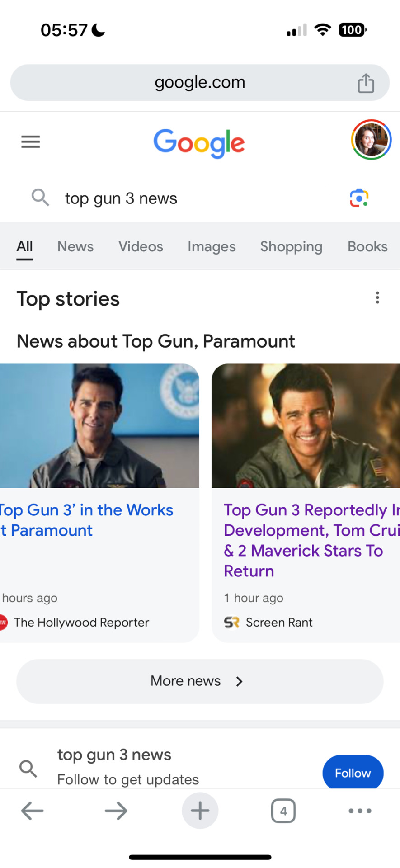Tap the Screen Rant source logo

click(231, 623)
